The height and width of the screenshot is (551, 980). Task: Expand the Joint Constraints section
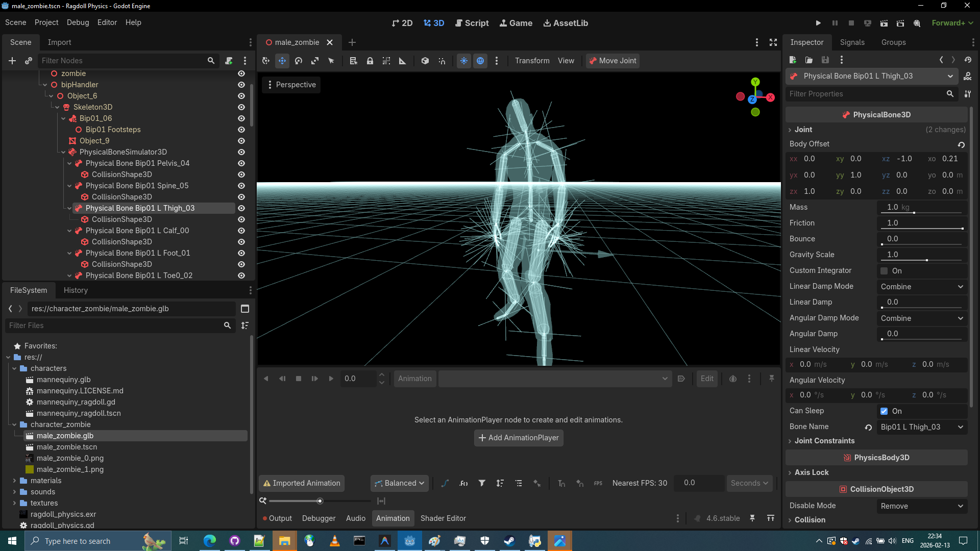tap(824, 441)
